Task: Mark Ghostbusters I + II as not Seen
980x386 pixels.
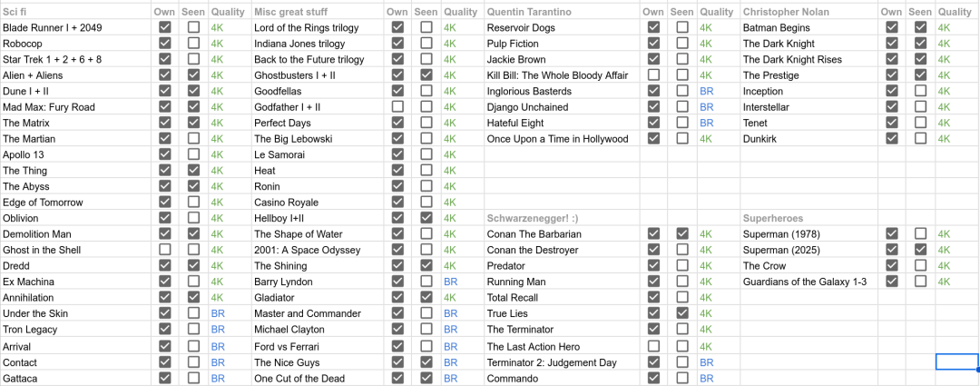Action: pos(426,75)
